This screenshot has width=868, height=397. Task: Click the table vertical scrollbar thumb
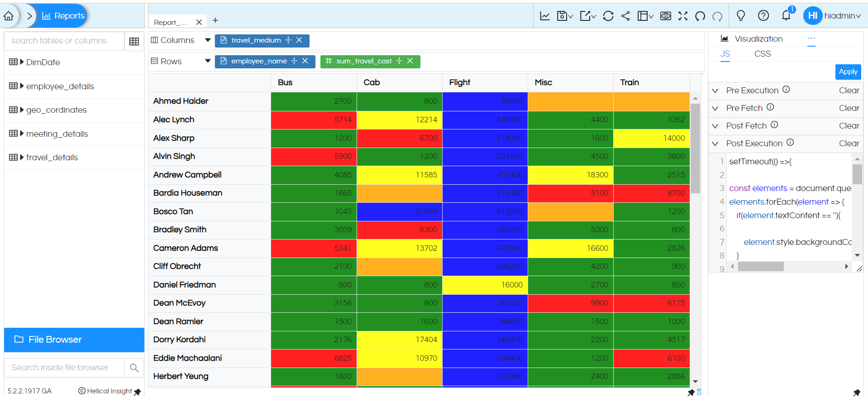point(696,148)
